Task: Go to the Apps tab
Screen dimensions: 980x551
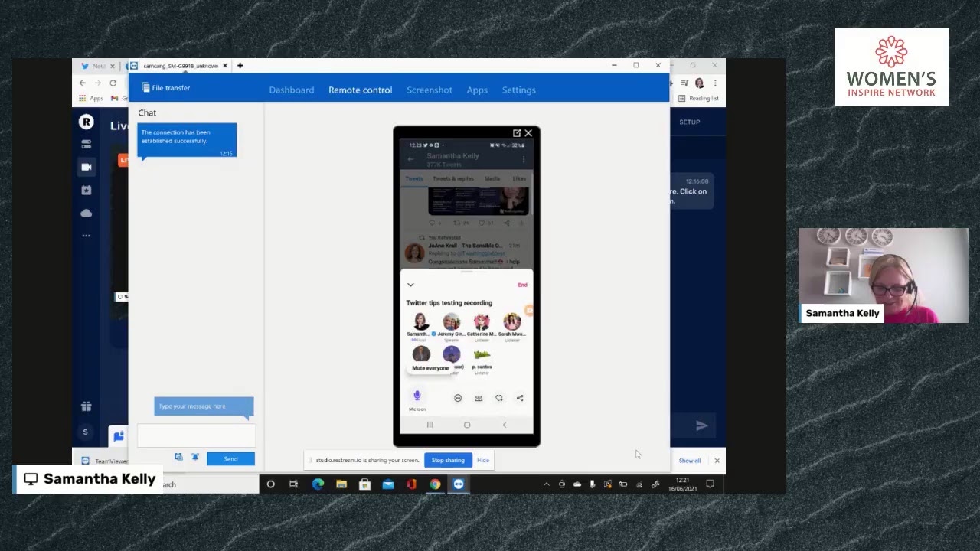Action: coord(477,90)
